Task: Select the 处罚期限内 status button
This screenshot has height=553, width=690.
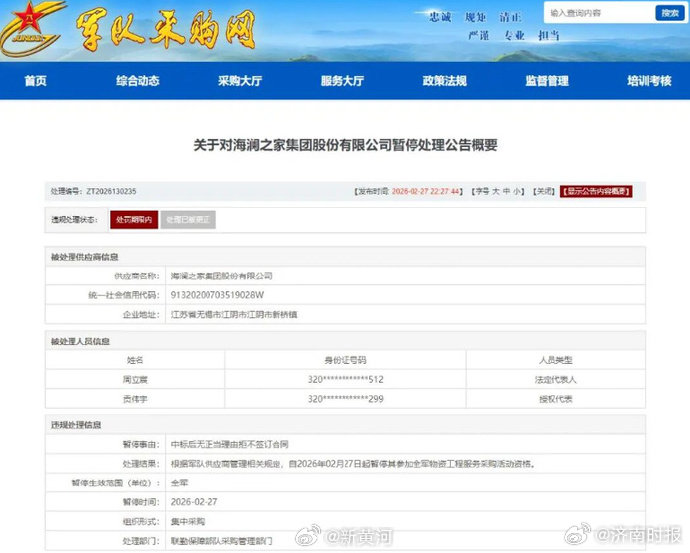Action: point(134,220)
